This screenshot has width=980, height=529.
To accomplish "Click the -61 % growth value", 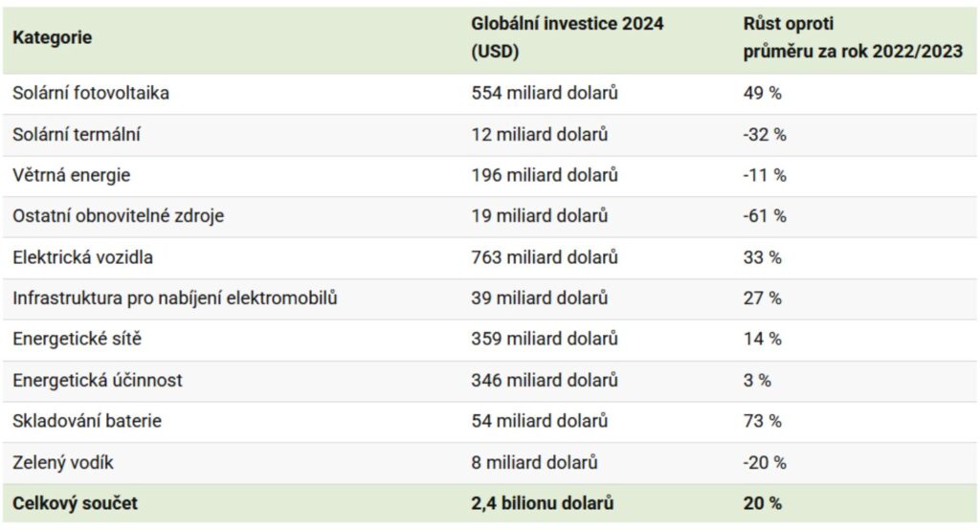I will (765, 217).
